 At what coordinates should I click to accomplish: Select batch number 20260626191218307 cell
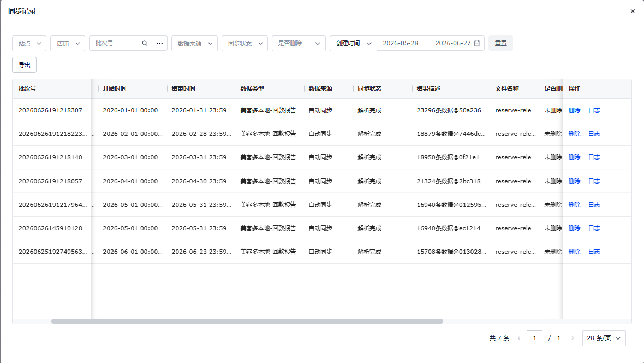coord(52,110)
